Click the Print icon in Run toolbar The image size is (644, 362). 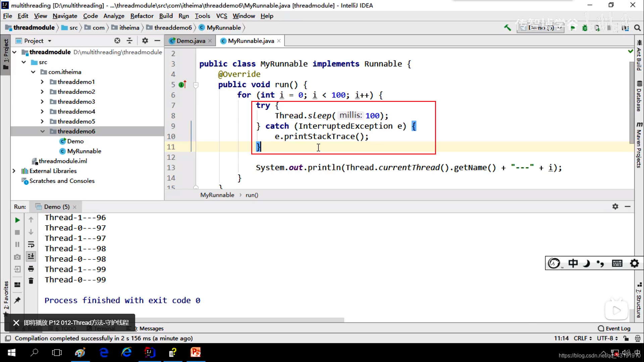pyautogui.click(x=31, y=269)
